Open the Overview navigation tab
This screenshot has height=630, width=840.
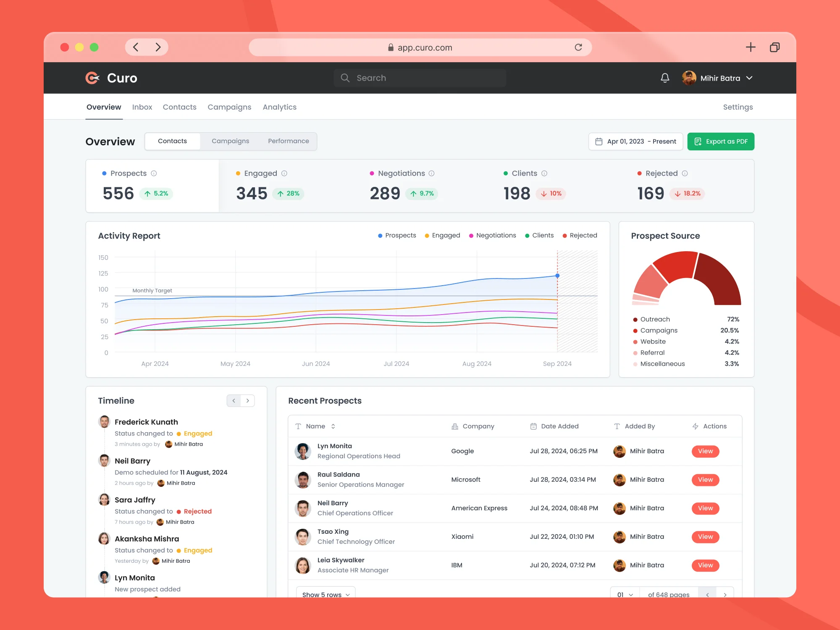[x=104, y=107]
